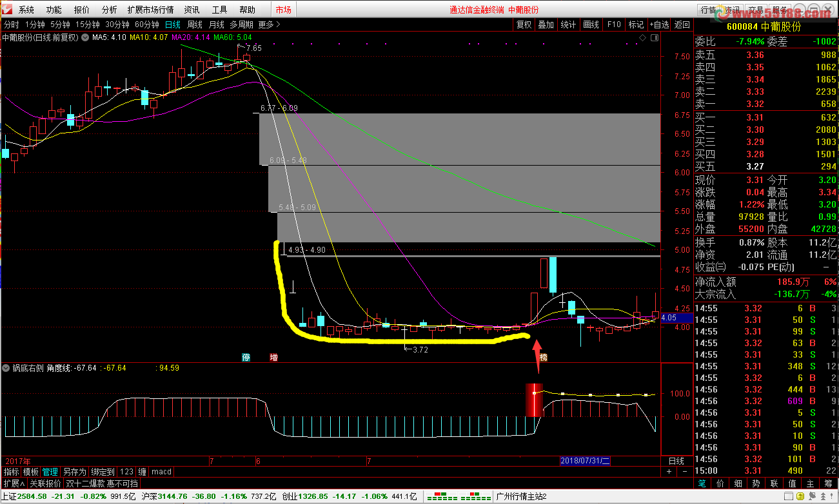
Task: Expand 更多 period options
Action: coord(269,24)
